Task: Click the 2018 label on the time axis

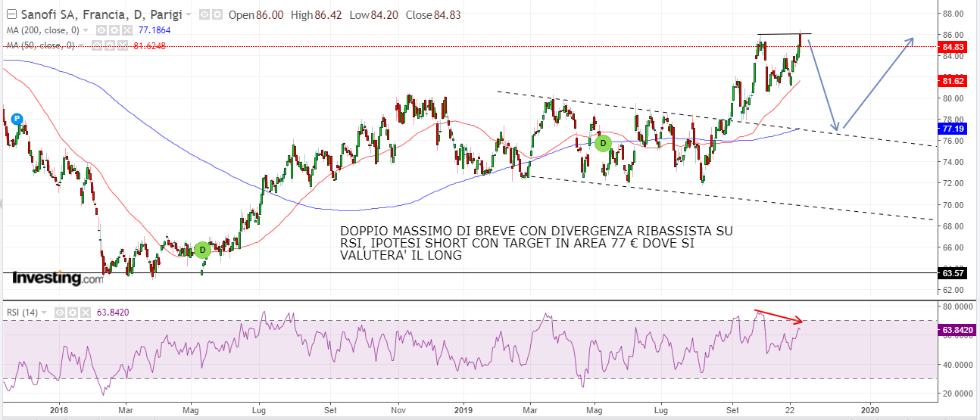Action: [x=58, y=409]
